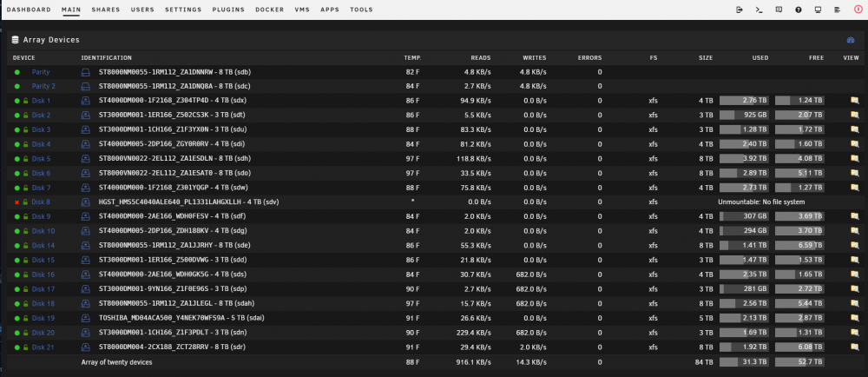
Task: Open the terminal icon in top bar
Action: click(x=759, y=10)
